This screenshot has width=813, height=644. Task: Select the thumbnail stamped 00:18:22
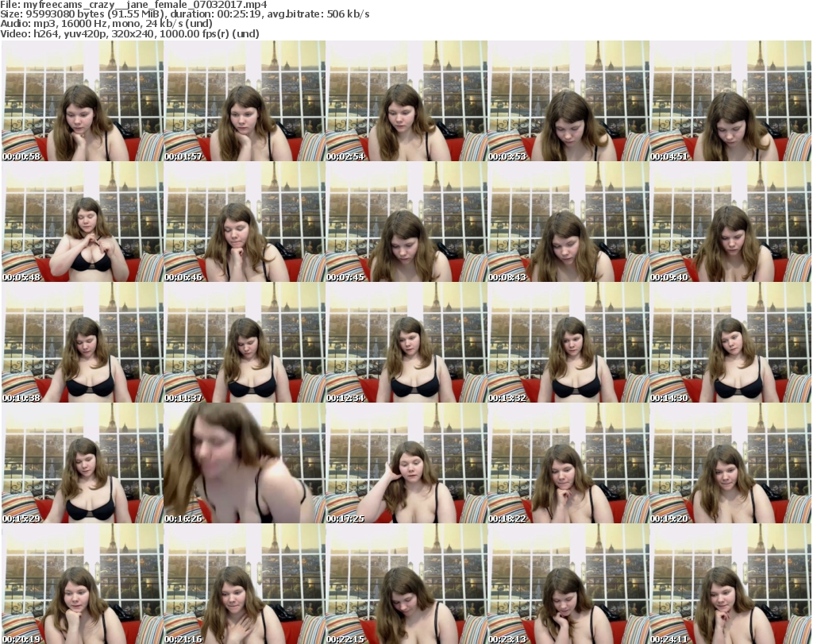568,463
